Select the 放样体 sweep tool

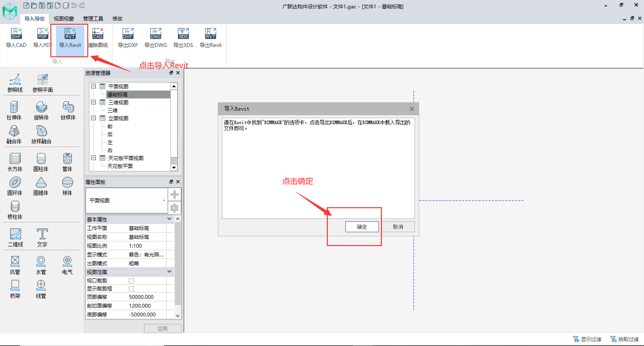click(68, 111)
